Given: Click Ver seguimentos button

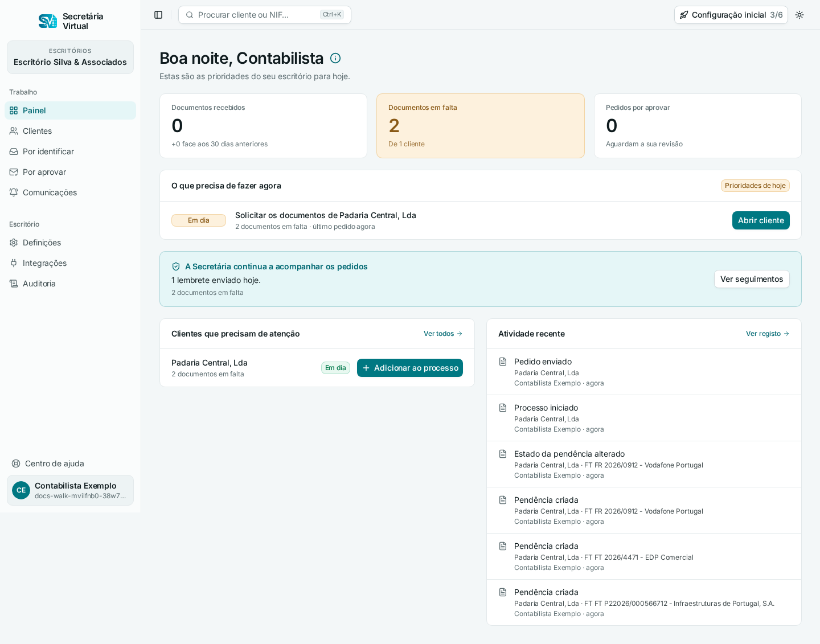Looking at the screenshot, I should [752, 279].
